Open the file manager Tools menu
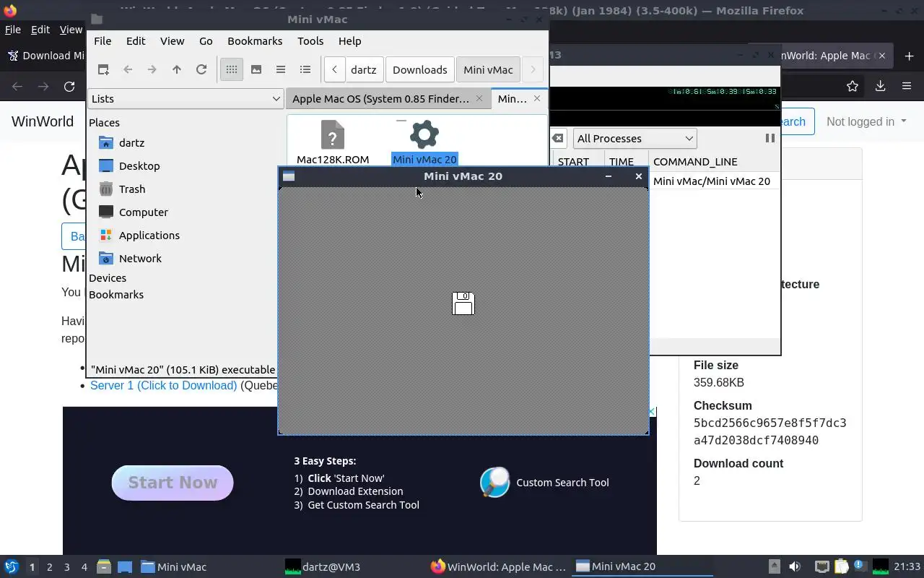This screenshot has width=924, height=578. point(310,41)
